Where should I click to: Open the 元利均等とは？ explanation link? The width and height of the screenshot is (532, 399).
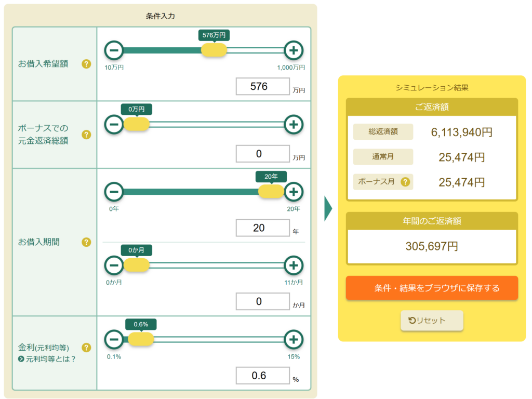[x=47, y=359]
